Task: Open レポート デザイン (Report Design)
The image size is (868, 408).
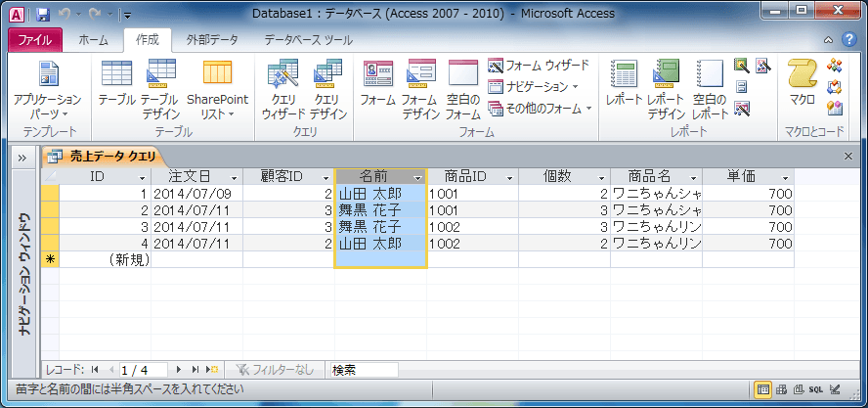Action: [x=668, y=89]
